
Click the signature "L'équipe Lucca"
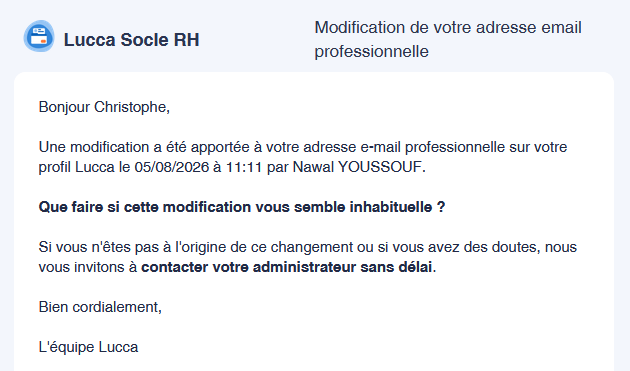coord(88,347)
